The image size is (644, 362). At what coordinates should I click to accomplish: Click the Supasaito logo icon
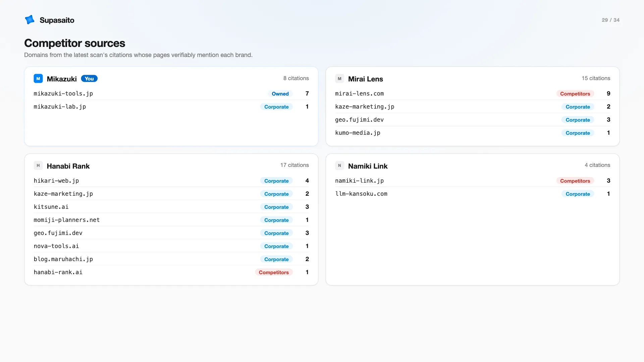pos(30,20)
